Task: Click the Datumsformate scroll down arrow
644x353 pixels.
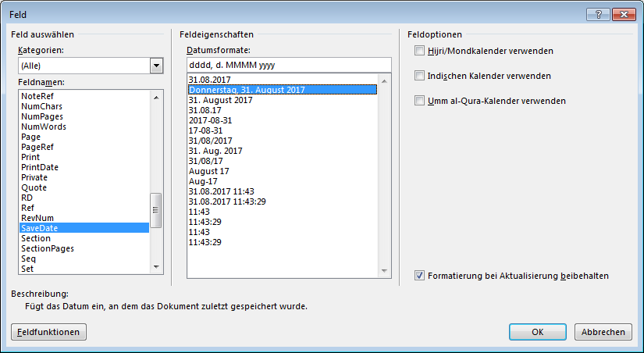Action: [x=384, y=271]
